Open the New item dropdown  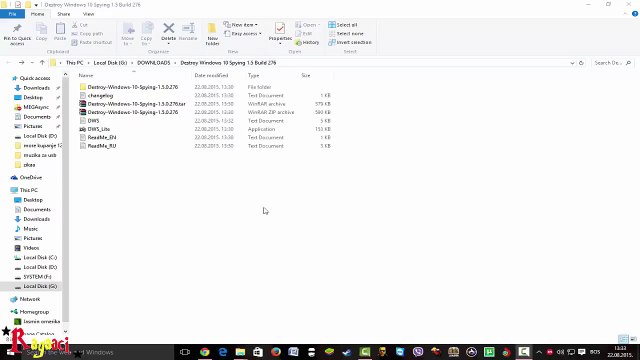[241, 24]
